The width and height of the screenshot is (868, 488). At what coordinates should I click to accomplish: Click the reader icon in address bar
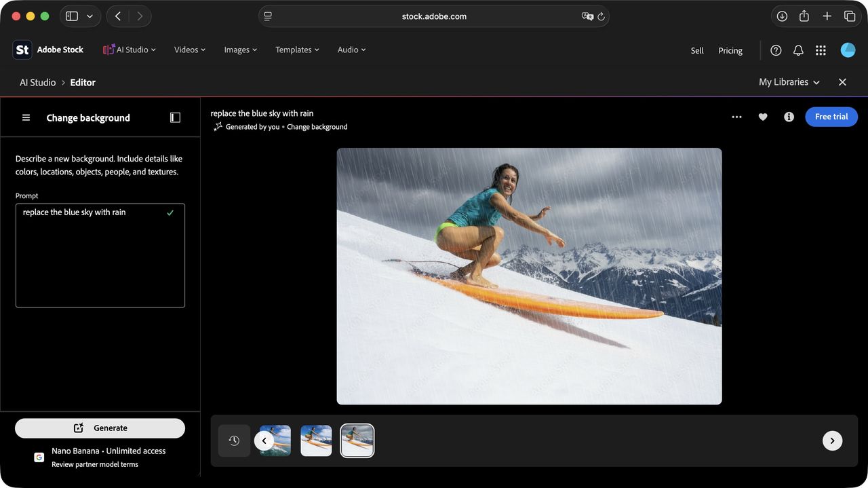click(268, 16)
